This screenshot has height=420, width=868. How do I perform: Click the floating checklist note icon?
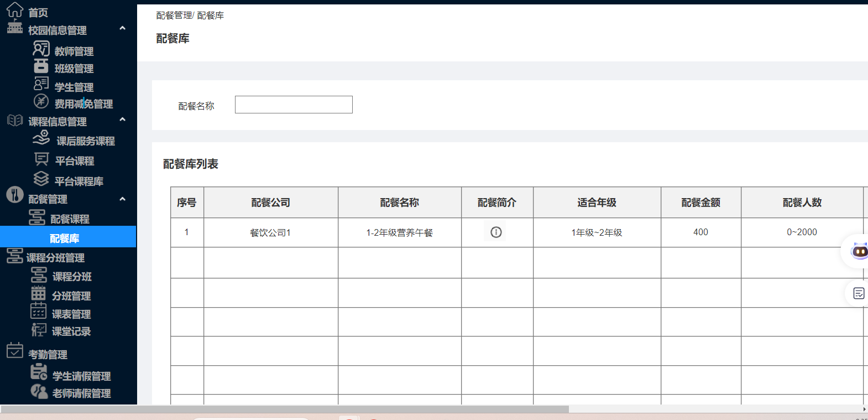(x=859, y=293)
